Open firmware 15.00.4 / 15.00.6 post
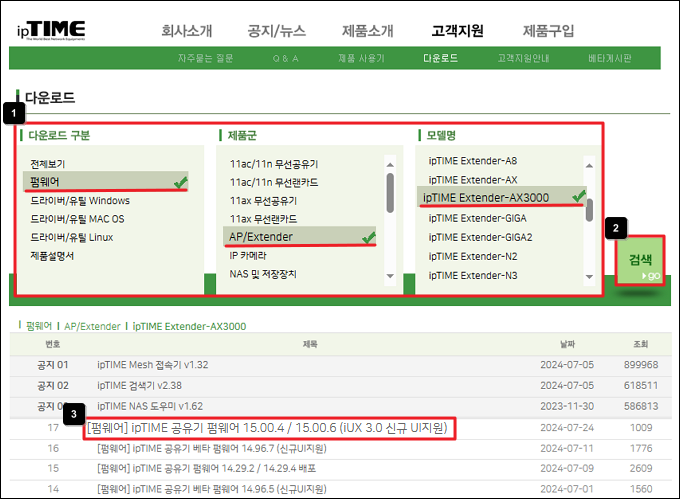Screen dimensions: 680x499 coord(267,428)
